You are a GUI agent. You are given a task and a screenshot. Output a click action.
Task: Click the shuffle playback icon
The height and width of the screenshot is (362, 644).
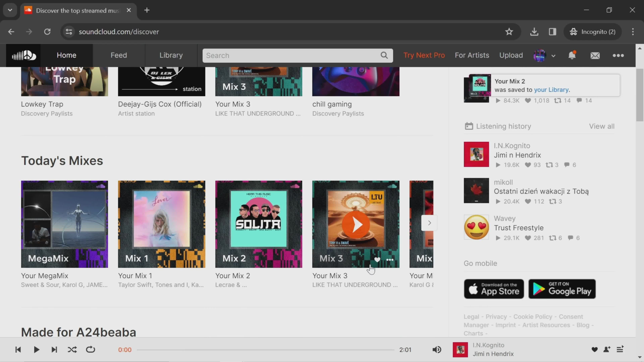[72, 350]
